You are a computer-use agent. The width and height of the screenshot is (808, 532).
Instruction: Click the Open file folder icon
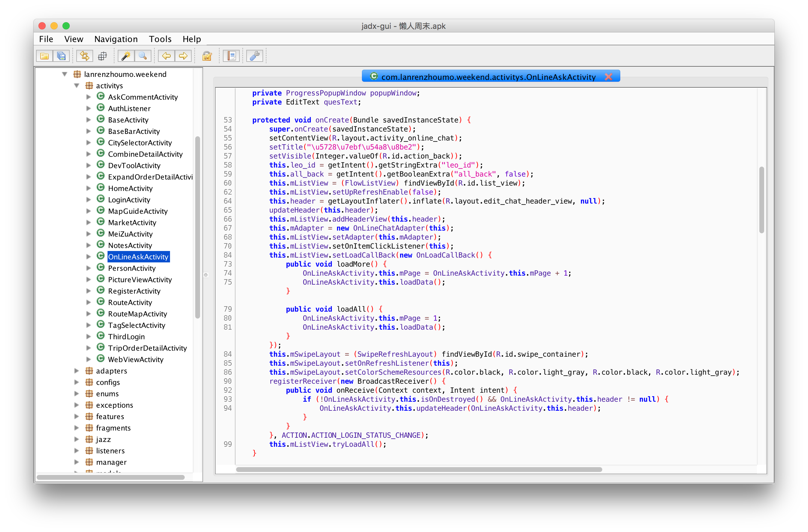[x=44, y=56]
